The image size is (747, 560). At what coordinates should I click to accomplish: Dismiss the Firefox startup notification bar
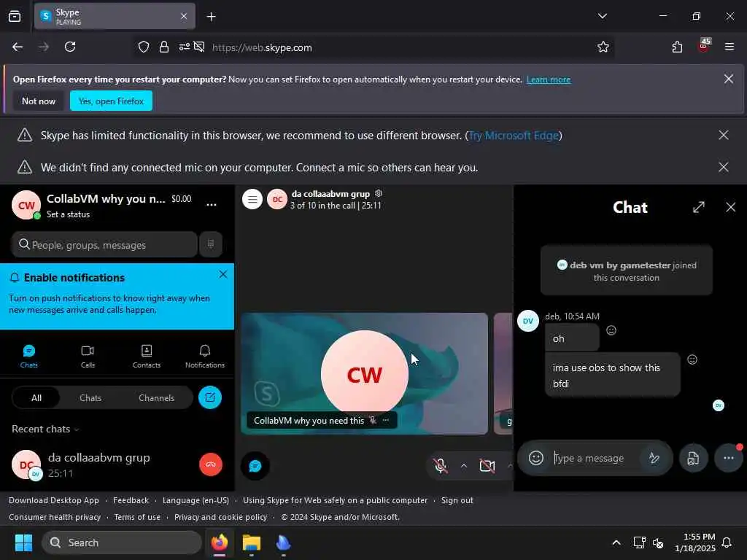coord(729,79)
